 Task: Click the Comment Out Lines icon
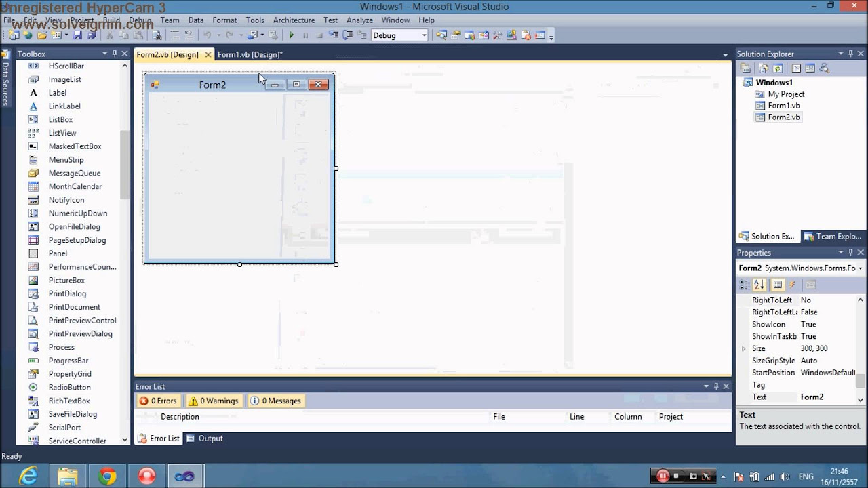coord(174,35)
